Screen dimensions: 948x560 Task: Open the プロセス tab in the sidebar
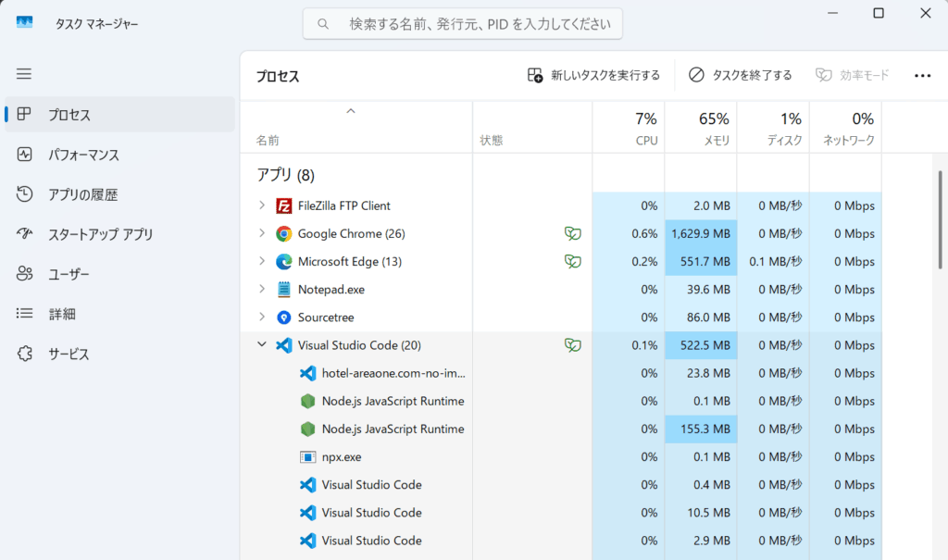click(119, 114)
